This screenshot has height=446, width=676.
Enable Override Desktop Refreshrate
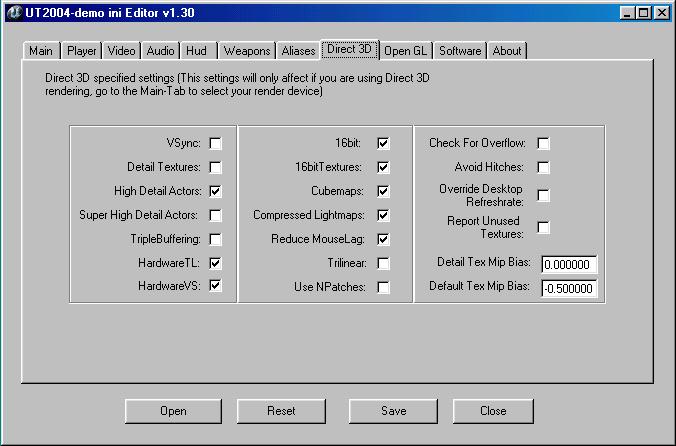click(543, 195)
